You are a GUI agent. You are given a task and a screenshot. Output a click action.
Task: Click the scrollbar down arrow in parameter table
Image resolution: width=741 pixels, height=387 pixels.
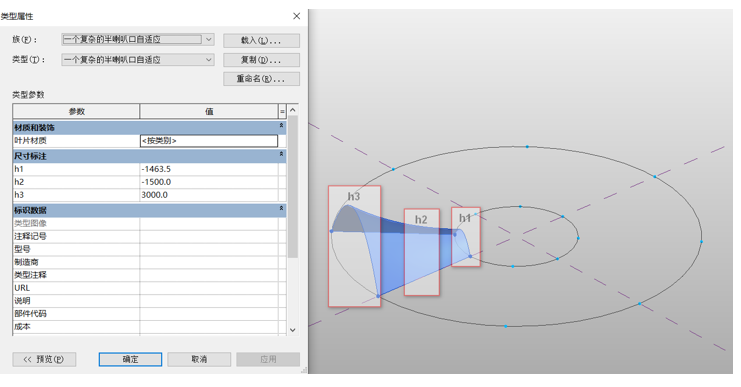(293, 330)
